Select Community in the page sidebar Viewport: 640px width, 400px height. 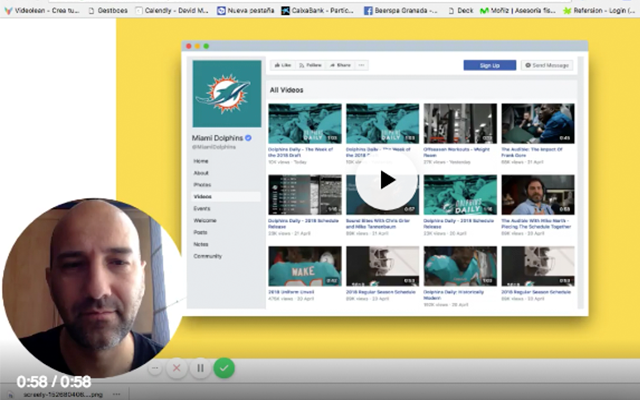pos(208,256)
